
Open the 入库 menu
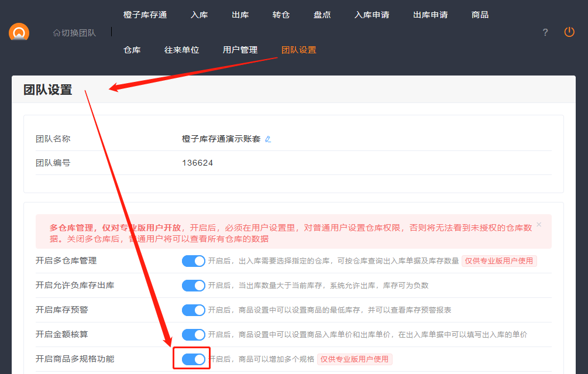(x=199, y=15)
